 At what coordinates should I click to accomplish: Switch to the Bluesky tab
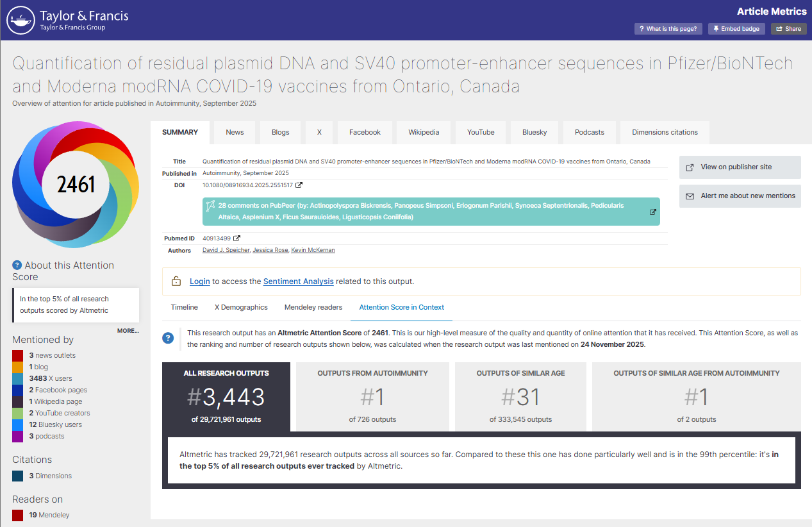[534, 132]
